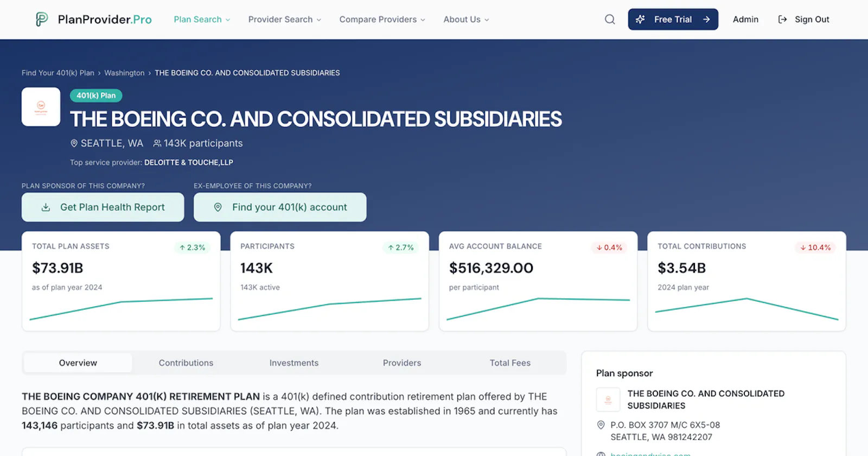This screenshot has height=456, width=868.
Task: Click the main company title heading
Action: tap(316, 119)
